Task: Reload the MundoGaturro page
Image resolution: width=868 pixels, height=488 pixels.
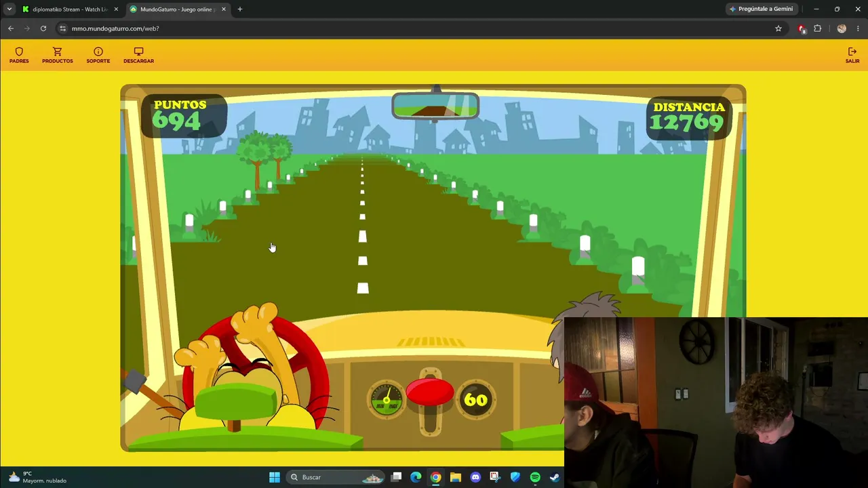Action: coord(43,28)
